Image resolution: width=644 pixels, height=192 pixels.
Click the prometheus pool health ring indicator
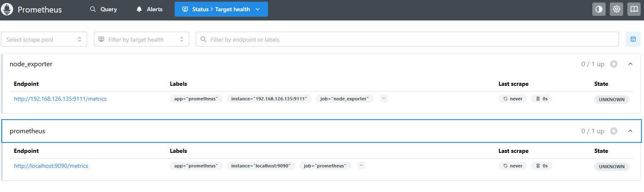coord(614,131)
